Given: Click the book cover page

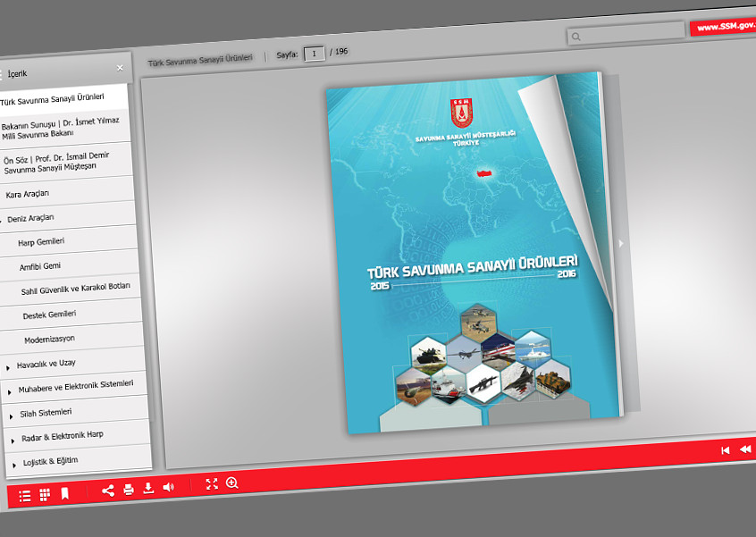Looking at the screenshot, I should 473,253.
